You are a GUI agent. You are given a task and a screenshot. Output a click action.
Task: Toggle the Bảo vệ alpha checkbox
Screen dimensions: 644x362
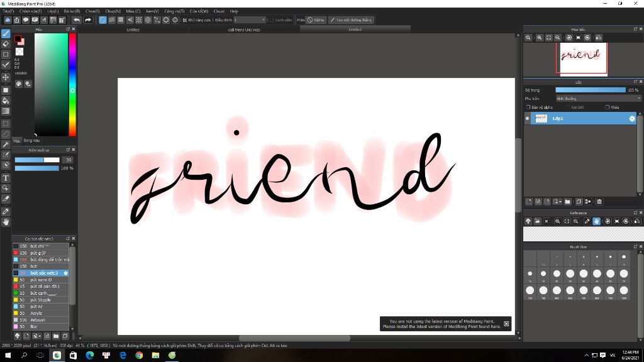528,107
